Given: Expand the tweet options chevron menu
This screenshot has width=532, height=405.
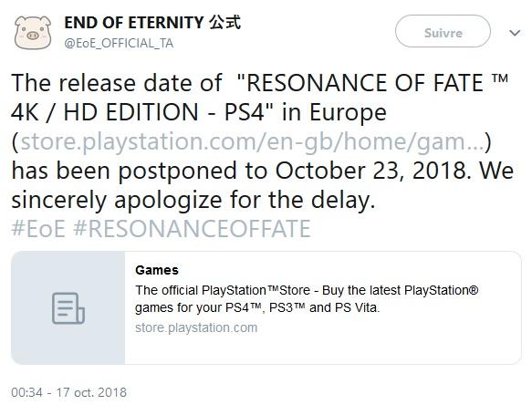Looking at the screenshot, I should 515,33.
